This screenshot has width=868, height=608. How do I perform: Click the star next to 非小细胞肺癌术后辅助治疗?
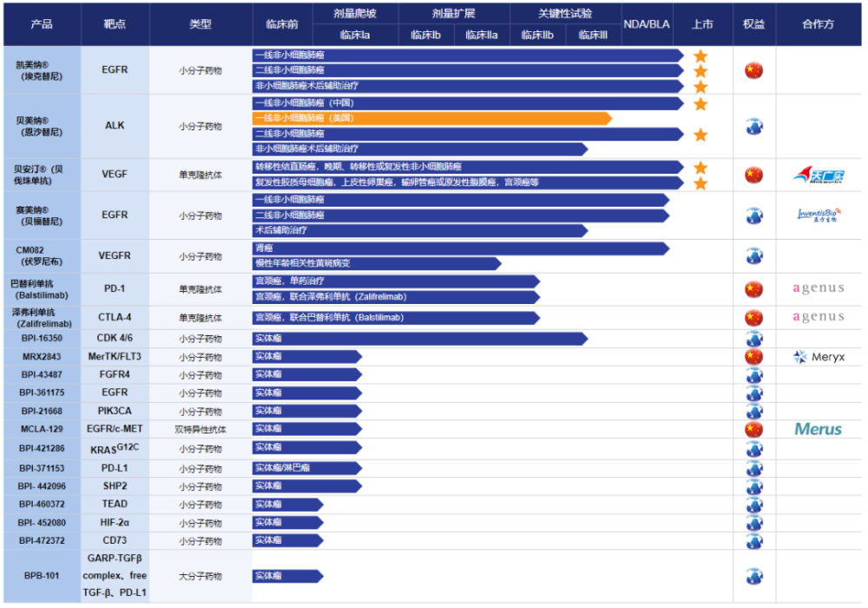pos(700,88)
